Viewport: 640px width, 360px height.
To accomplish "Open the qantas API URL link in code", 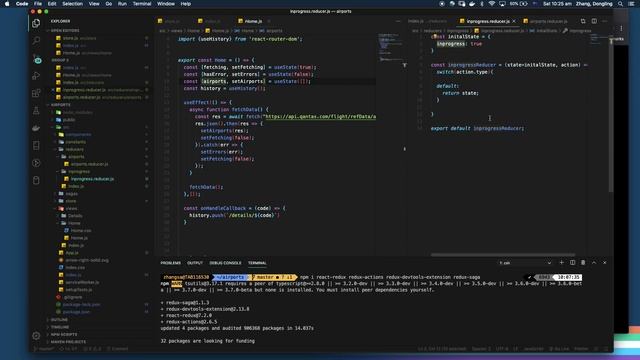I will (320, 116).
